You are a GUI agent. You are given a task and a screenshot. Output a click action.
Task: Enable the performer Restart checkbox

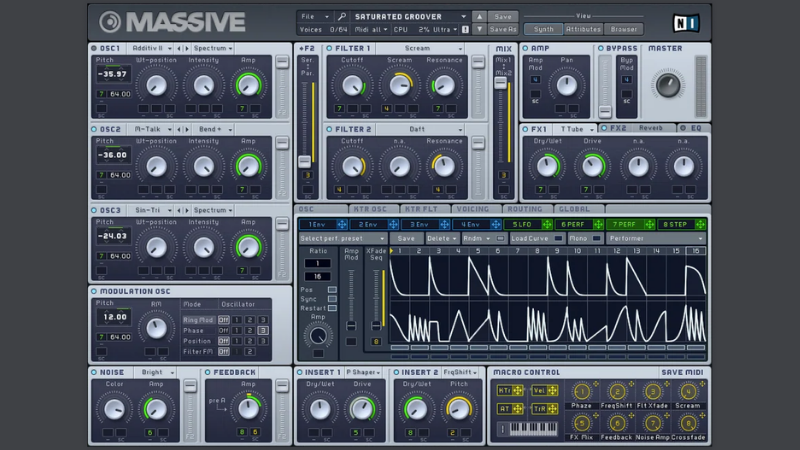point(332,308)
